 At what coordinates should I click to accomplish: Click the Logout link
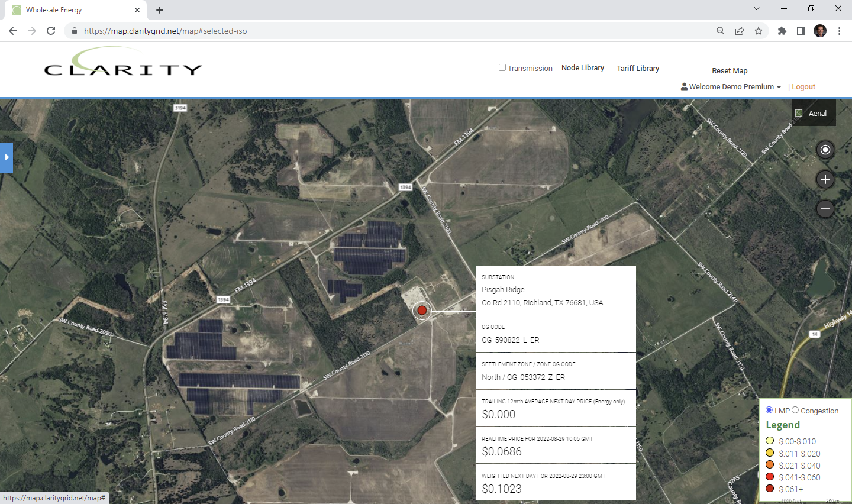click(x=803, y=87)
